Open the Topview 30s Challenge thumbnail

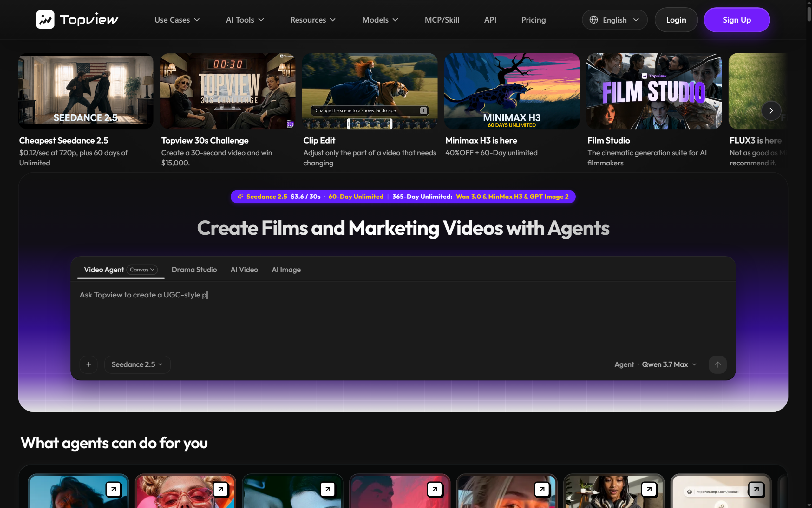(x=228, y=91)
